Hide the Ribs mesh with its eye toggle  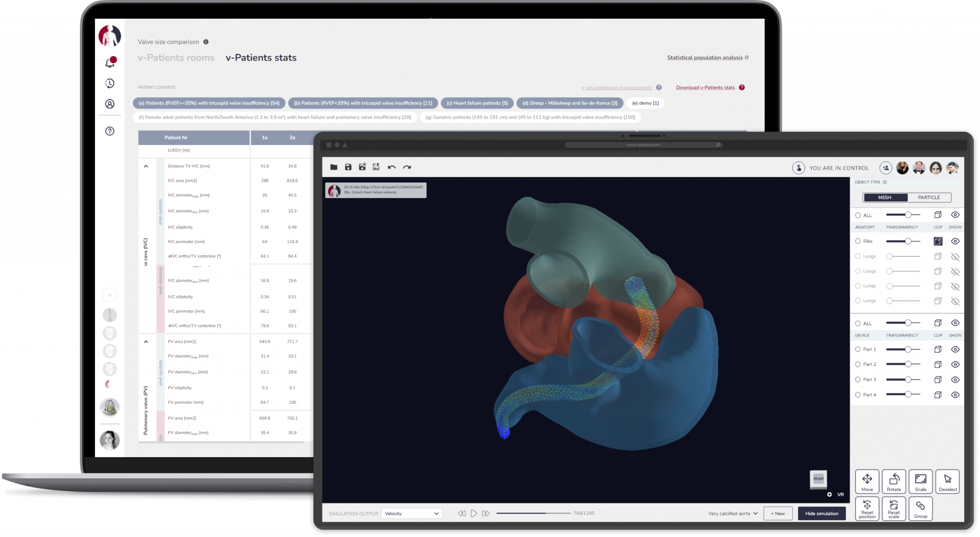pyautogui.click(x=955, y=241)
